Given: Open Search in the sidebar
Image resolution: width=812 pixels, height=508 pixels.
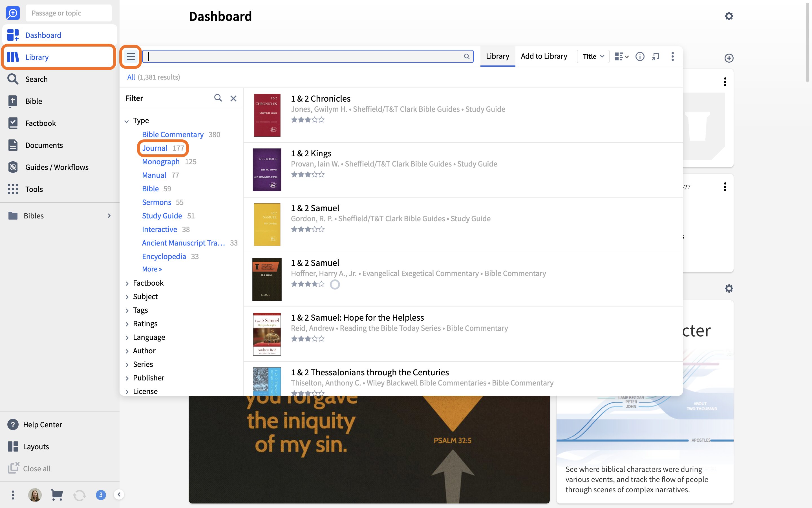Looking at the screenshot, I should pos(59,79).
